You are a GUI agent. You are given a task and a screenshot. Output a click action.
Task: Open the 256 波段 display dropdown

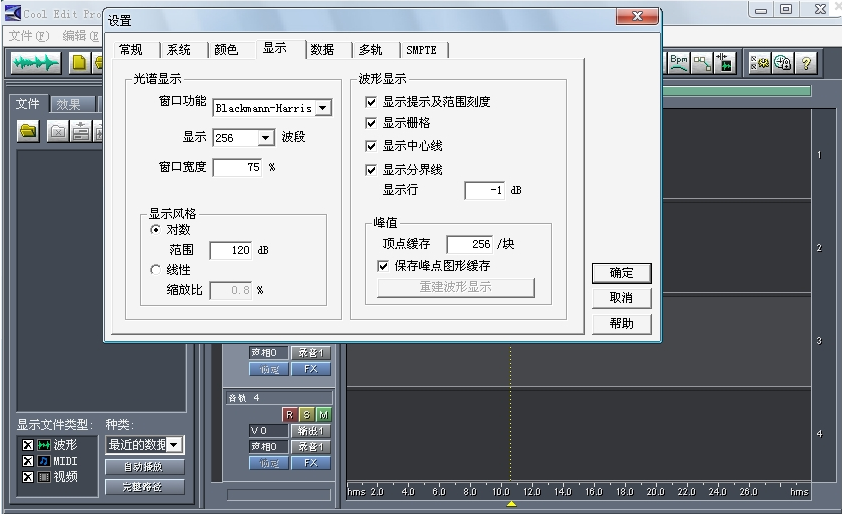(x=265, y=138)
